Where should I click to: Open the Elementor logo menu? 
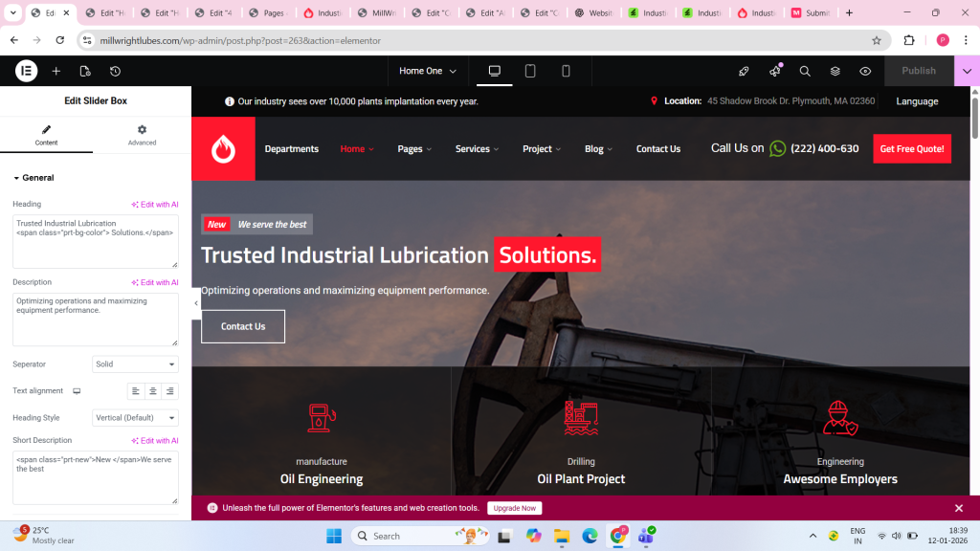(x=26, y=71)
